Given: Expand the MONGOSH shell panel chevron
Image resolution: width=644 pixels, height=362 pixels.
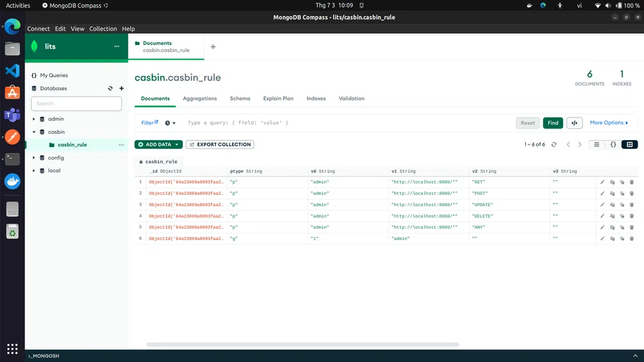Looking at the screenshot, I should 635,356.
